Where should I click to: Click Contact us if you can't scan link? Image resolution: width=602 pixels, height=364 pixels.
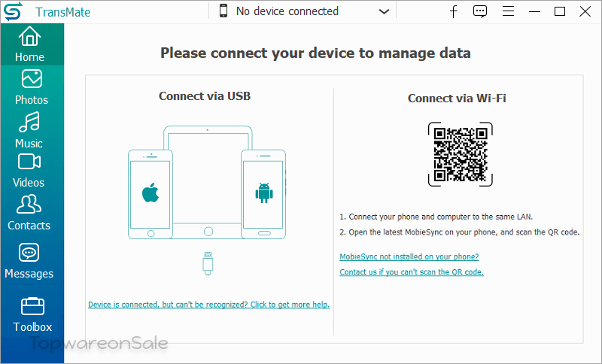[x=412, y=272]
